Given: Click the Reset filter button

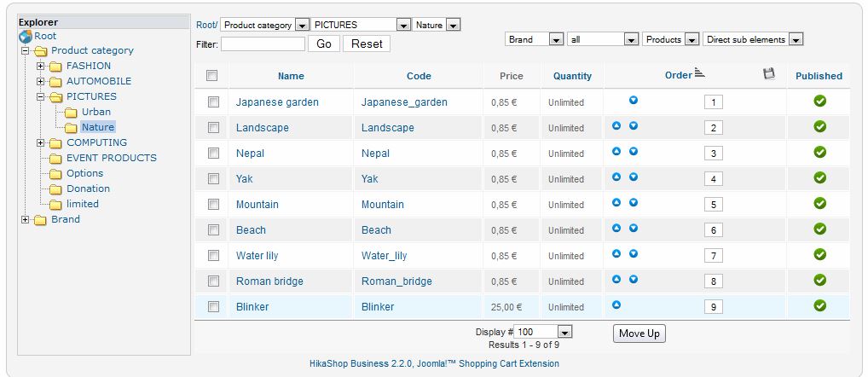Looking at the screenshot, I should point(367,43).
